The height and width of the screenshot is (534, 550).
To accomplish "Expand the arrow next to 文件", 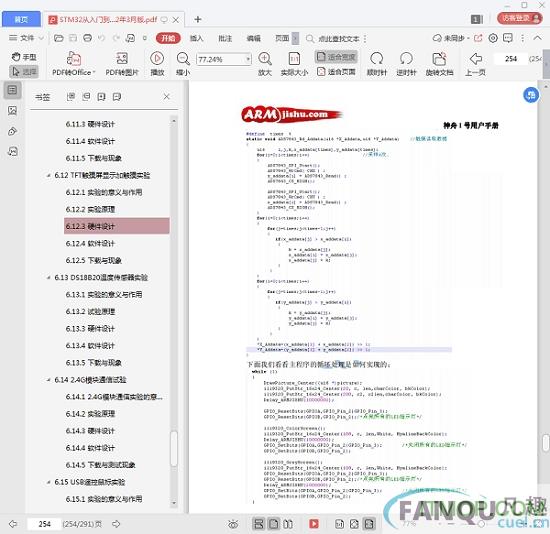I will (41, 38).
